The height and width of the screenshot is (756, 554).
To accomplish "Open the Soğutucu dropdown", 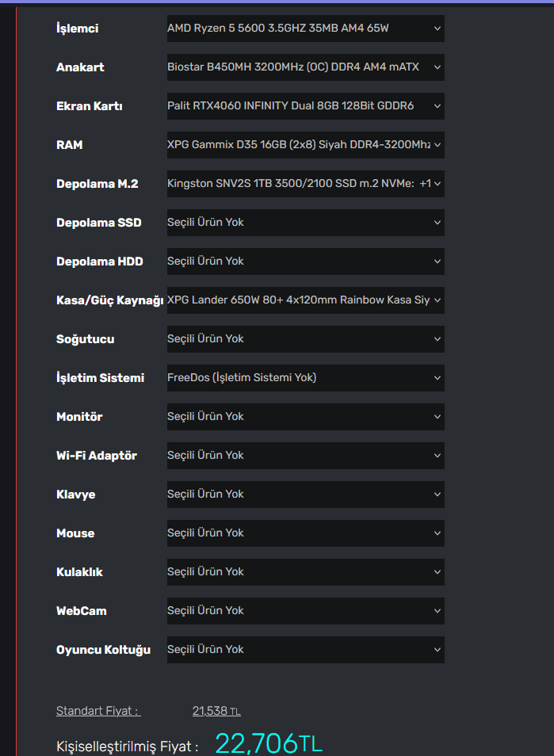I will point(306,339).
